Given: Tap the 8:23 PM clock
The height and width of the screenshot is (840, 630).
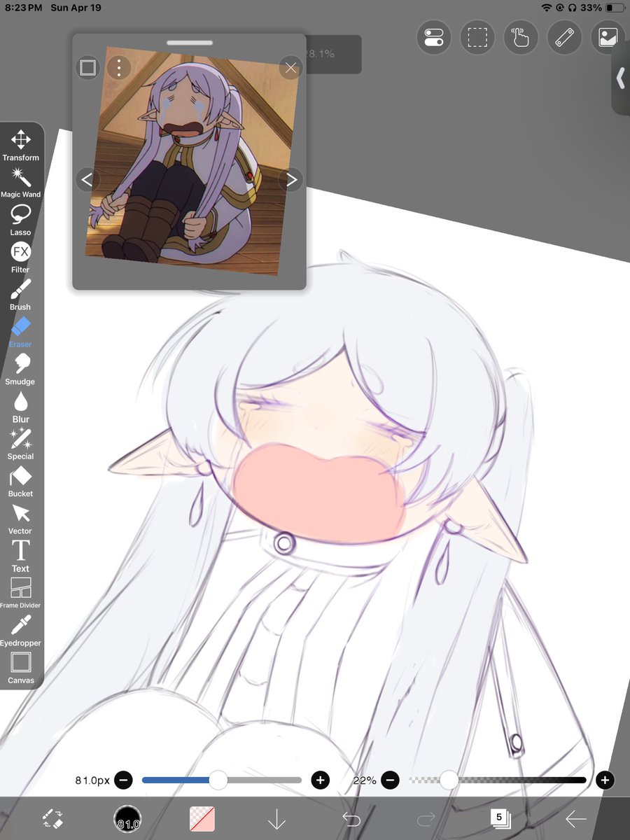Looking at the screenshot, I should [x=24, y=8].
